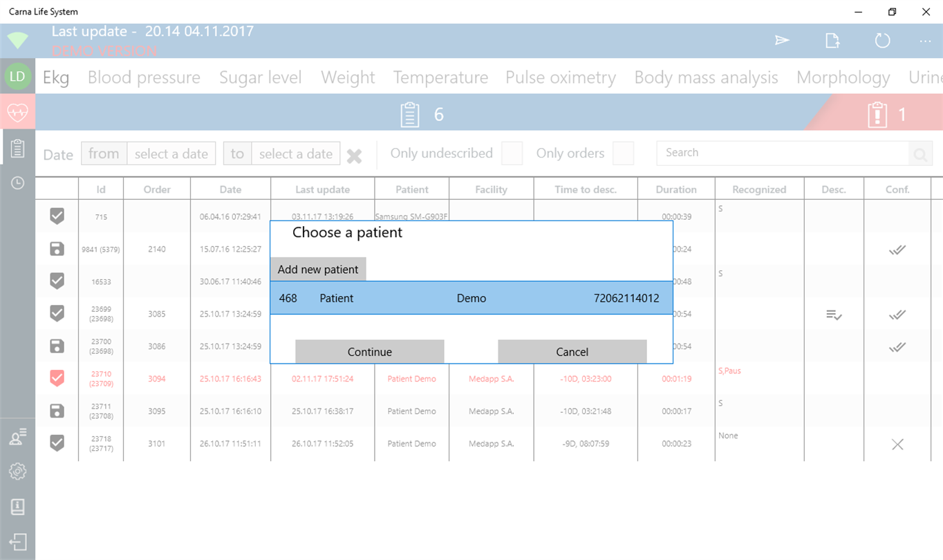The height and width of the screenshot is (560, 943).
Task: Click the search magnifier icon
Action: pyautogui.click(x=920, y=154)
